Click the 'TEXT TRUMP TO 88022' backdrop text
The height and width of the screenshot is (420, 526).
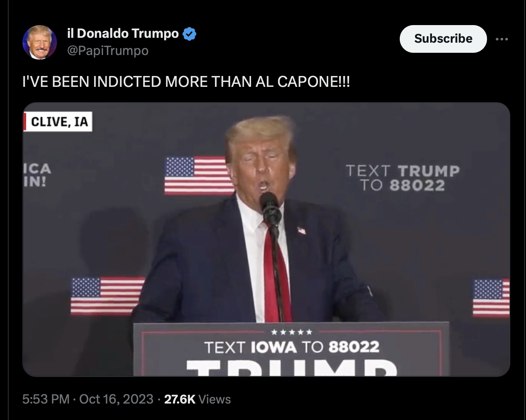403,178
